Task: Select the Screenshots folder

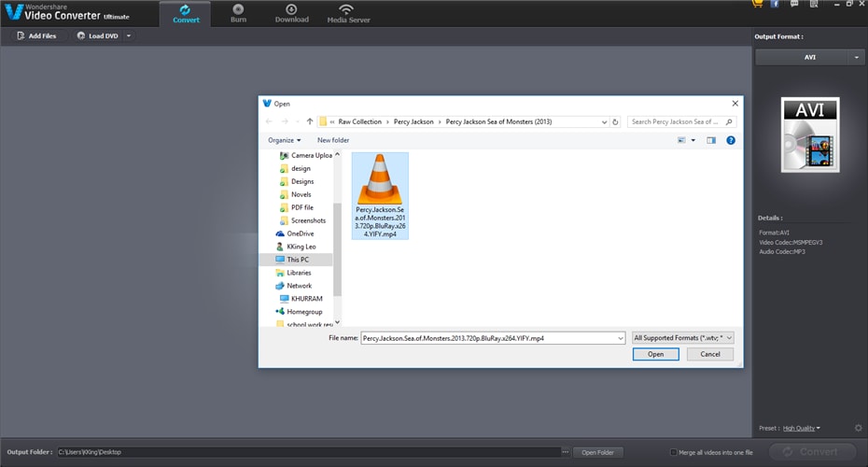Action: tap(302, 220)
